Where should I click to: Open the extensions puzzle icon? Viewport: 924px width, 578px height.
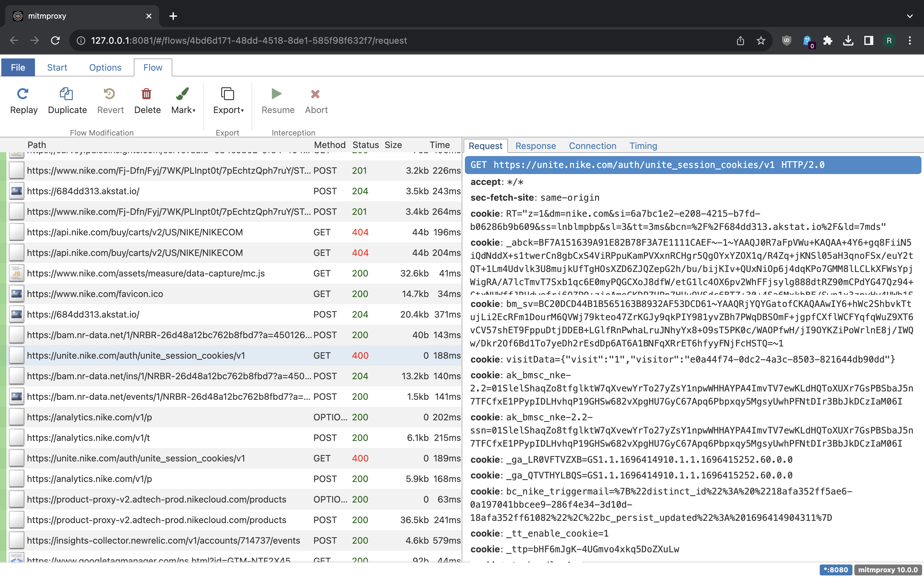(828, 40)
